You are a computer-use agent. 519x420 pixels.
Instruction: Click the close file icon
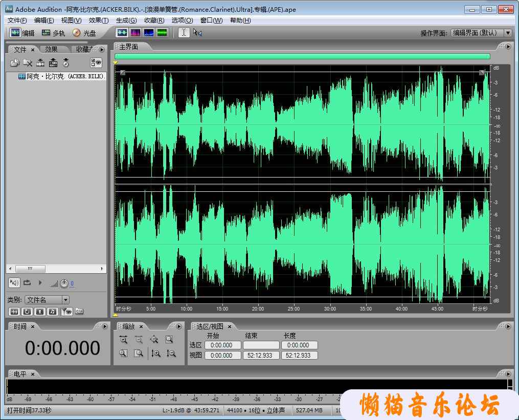28,62
